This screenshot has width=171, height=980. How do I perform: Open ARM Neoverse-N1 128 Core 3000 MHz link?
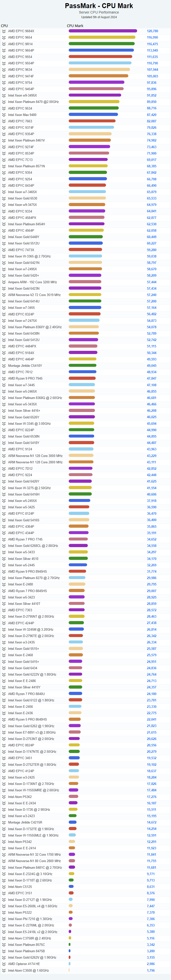(x=35, y=456)
